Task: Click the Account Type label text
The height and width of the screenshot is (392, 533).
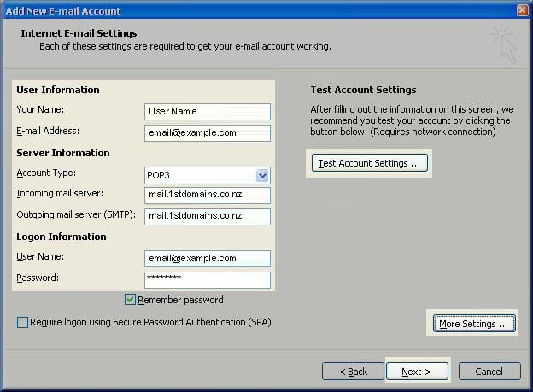Action: click(45, 173)
